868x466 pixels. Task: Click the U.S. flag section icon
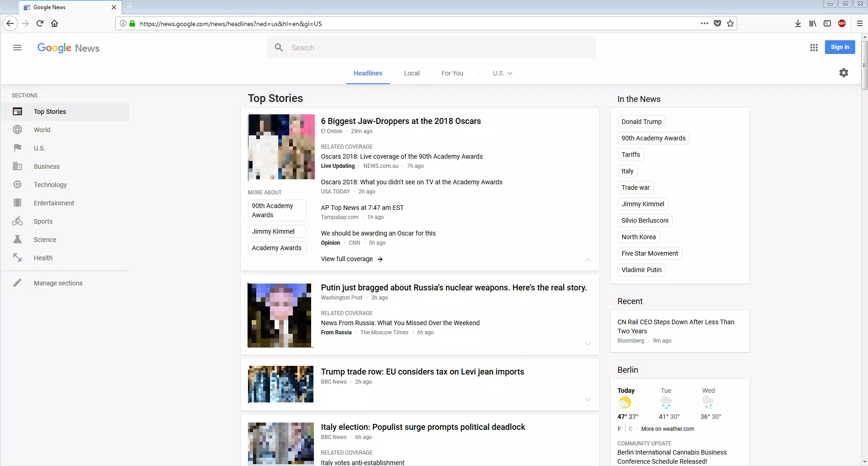(17, 148)
